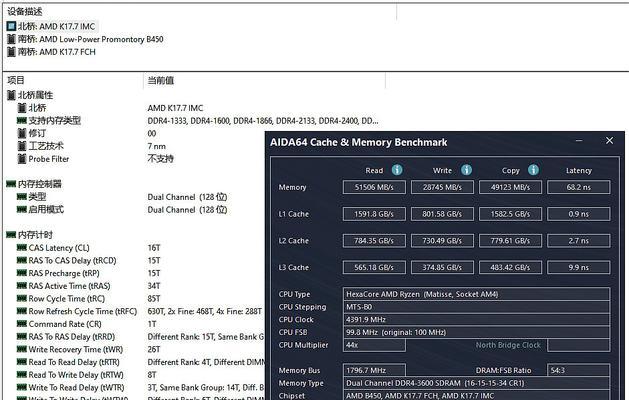Close the AIDA64 Cache & Memory Benchmark window
Viewport: 629px width, 400px height.
click(609, 141)
